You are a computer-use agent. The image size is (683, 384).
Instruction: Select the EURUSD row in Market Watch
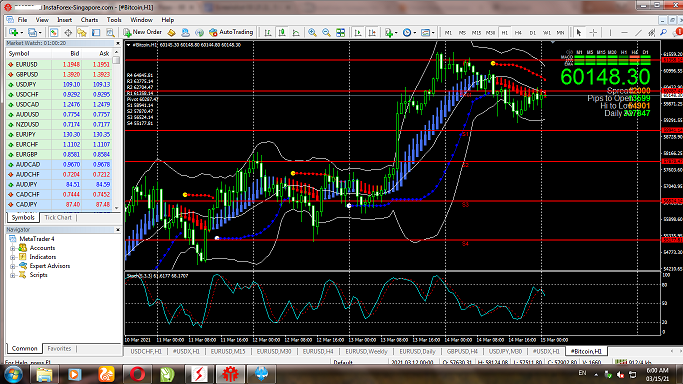point(59,64)
